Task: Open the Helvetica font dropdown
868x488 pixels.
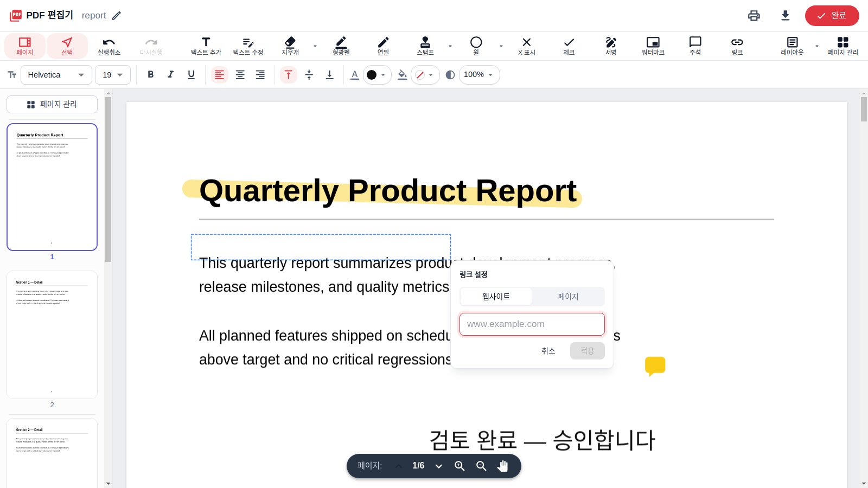Action: 56,75
